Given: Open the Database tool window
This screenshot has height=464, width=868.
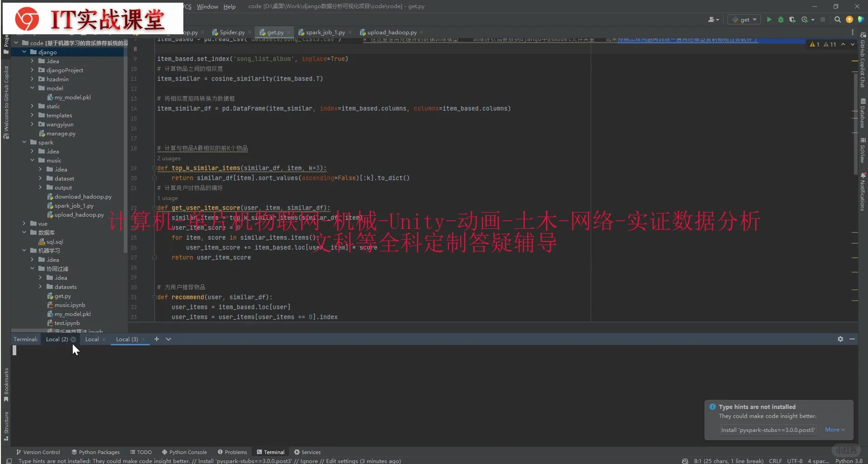Looking at the screenshot, I should click(x=863, y=113).
